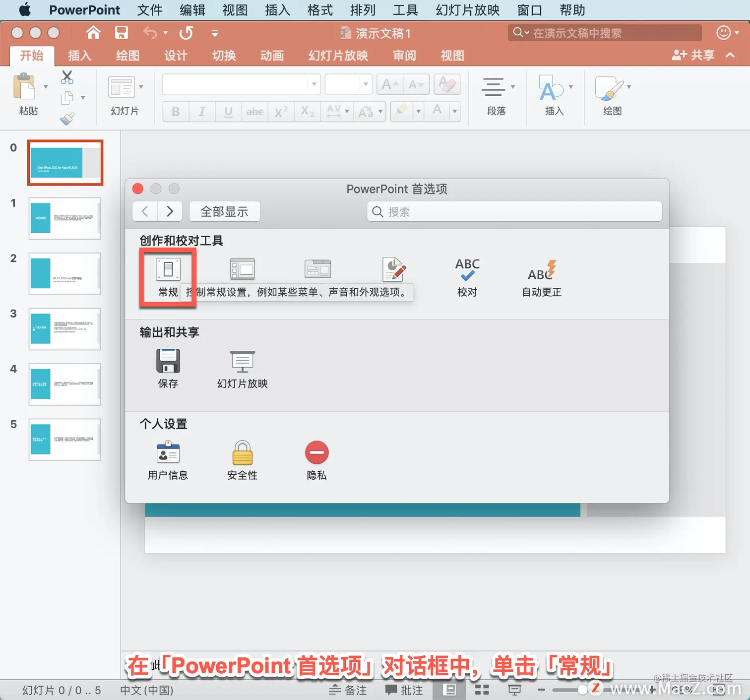Open the 文件 menu
Screen dimensions: 750x700
coord(149,10)
